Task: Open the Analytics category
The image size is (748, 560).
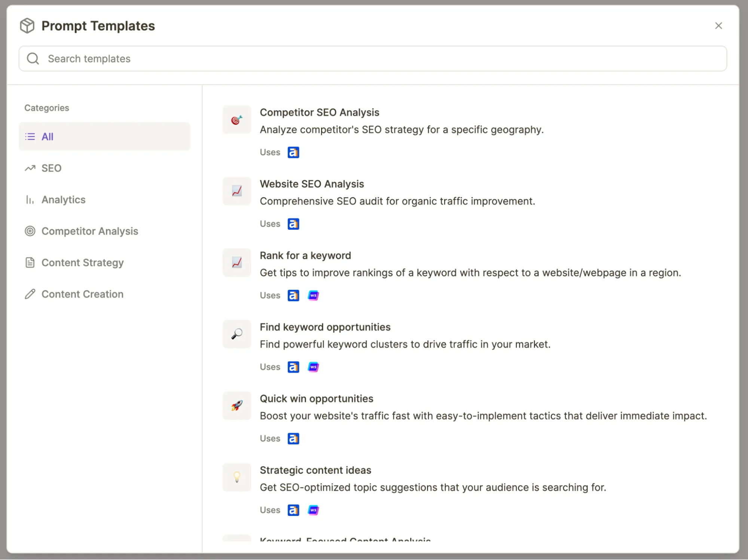Action: [63, 200]
